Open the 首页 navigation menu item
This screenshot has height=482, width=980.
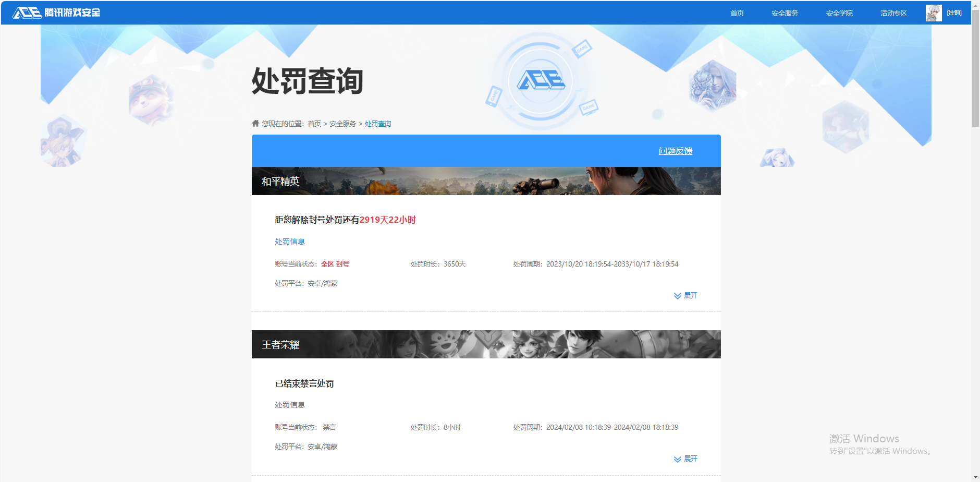[737, 13]
